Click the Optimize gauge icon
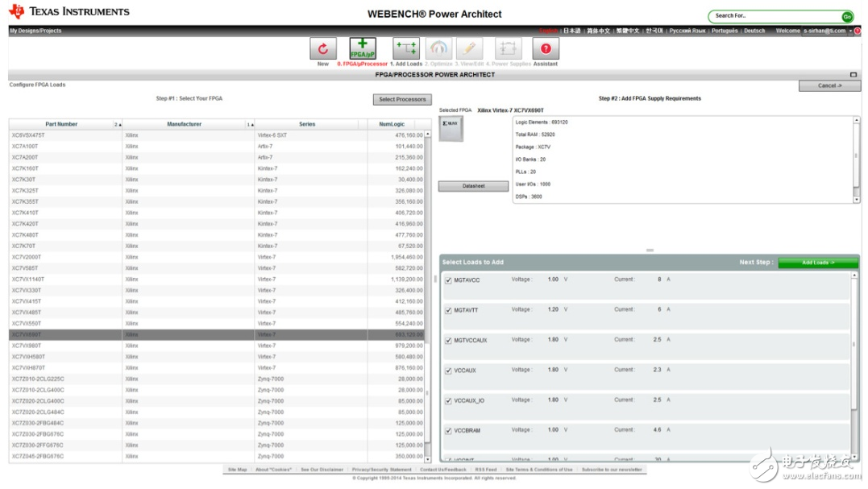Image resolution: width=868 pixels, height=489 pixels. 438,48
